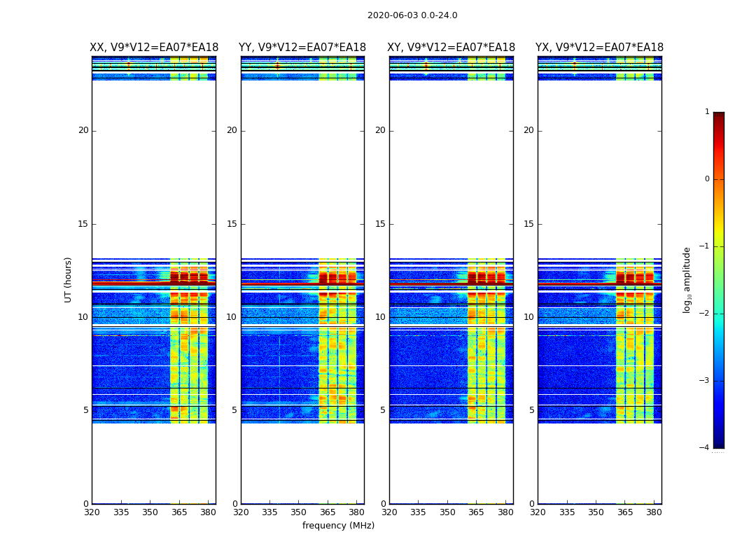This screenshot has width=735, height=560.
Task: Select the YY polarization panel title
Action: point(302,48)
